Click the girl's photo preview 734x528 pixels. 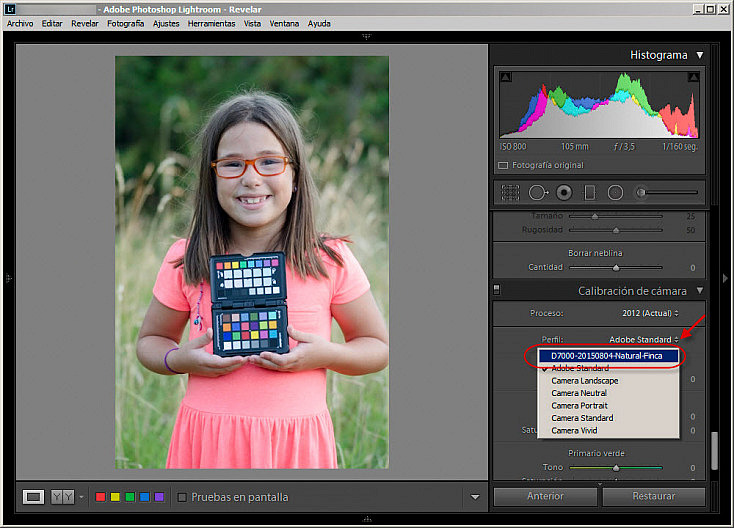(x=252, y=262)
